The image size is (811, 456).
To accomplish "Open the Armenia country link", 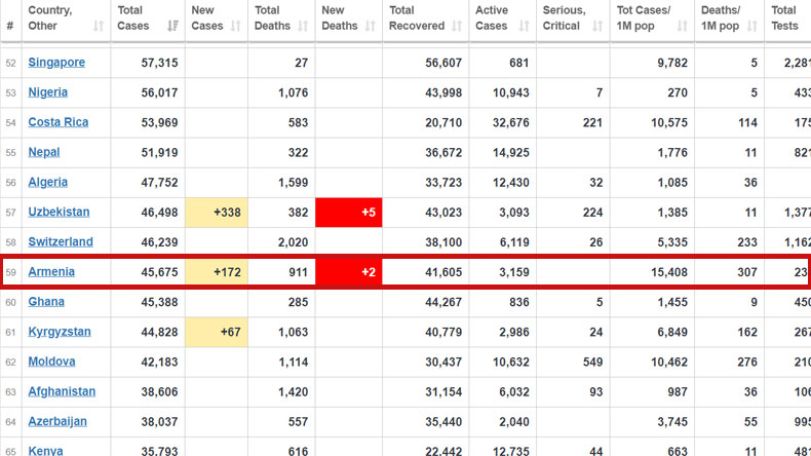I will pyautogui.click(x=51, y=272).
